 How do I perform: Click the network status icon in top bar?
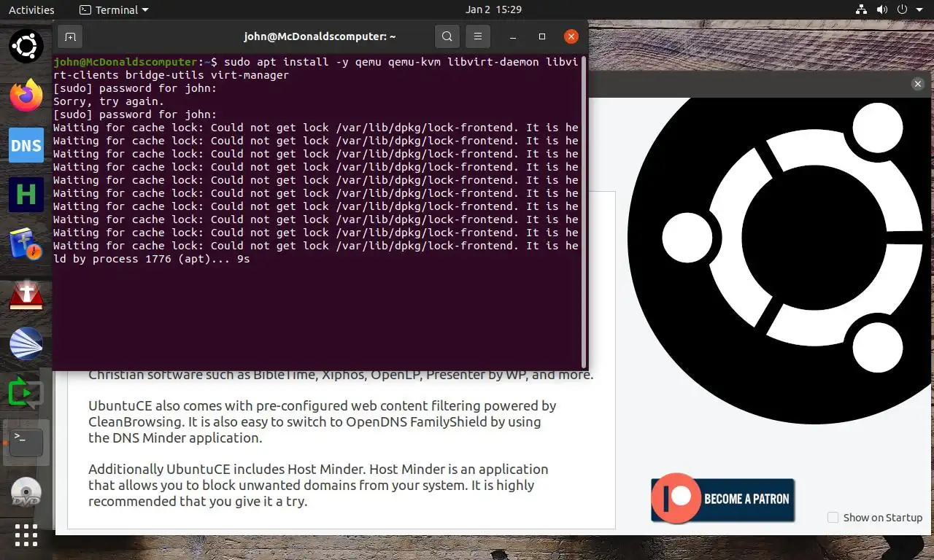pos(862,10)
